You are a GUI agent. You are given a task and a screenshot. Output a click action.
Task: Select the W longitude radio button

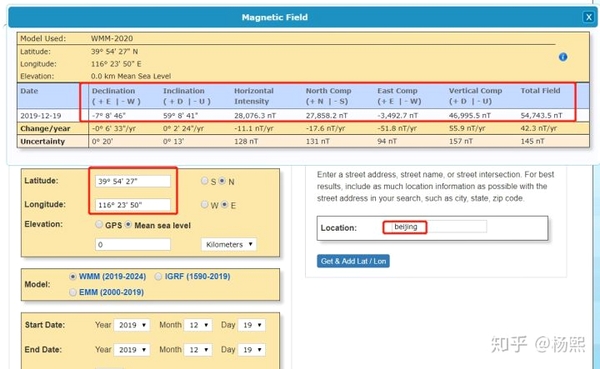pyautogui.click(x=205, y=204)
